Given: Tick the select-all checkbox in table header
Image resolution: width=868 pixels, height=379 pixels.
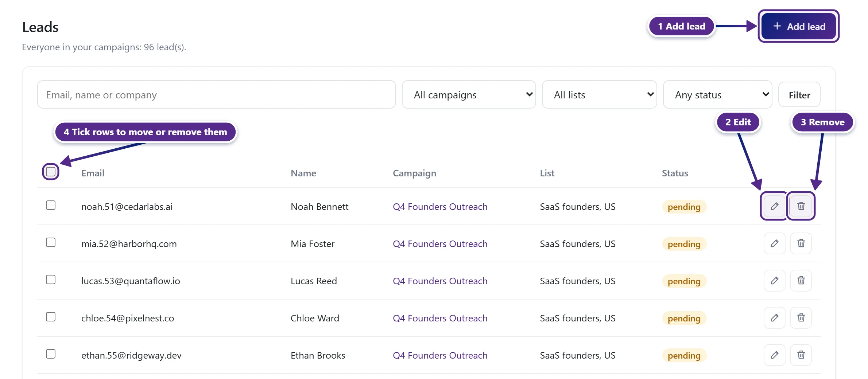Looking at the screenshot, I should (x=51, y=172).
